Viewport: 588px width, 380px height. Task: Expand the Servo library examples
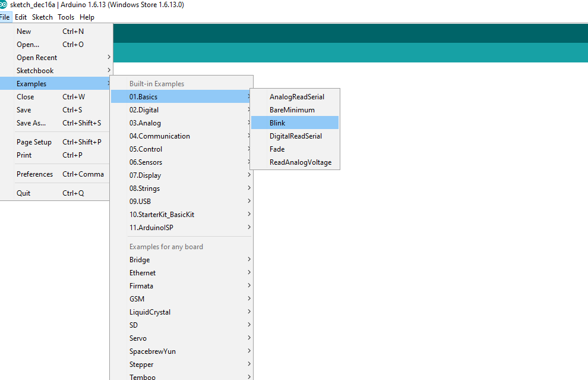[x=138, y=338]
